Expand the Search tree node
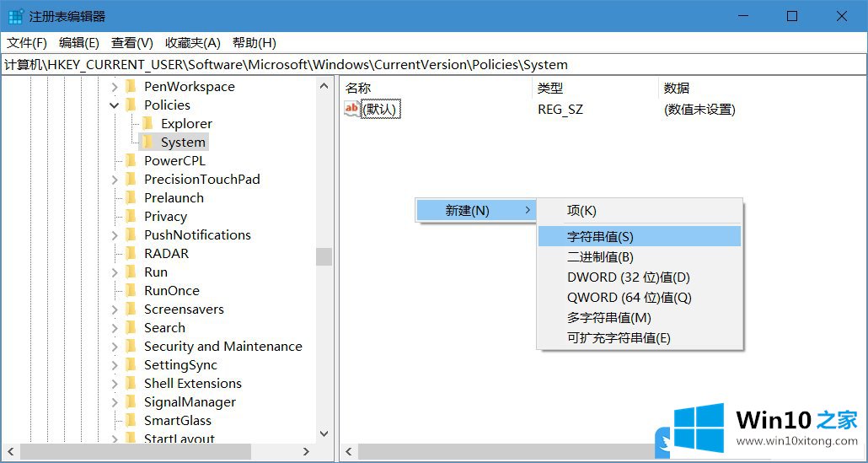Screen dimensions: 868x463 click(115, 328)
